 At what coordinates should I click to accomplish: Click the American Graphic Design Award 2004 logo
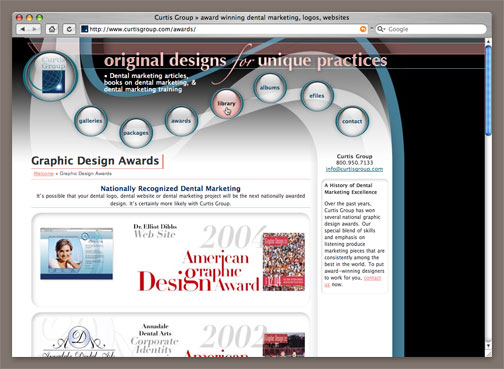[x=199, y=271]
